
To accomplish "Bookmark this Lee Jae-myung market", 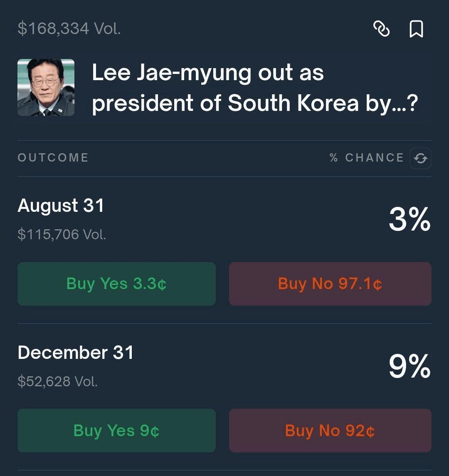I will [x=416, y=29].
